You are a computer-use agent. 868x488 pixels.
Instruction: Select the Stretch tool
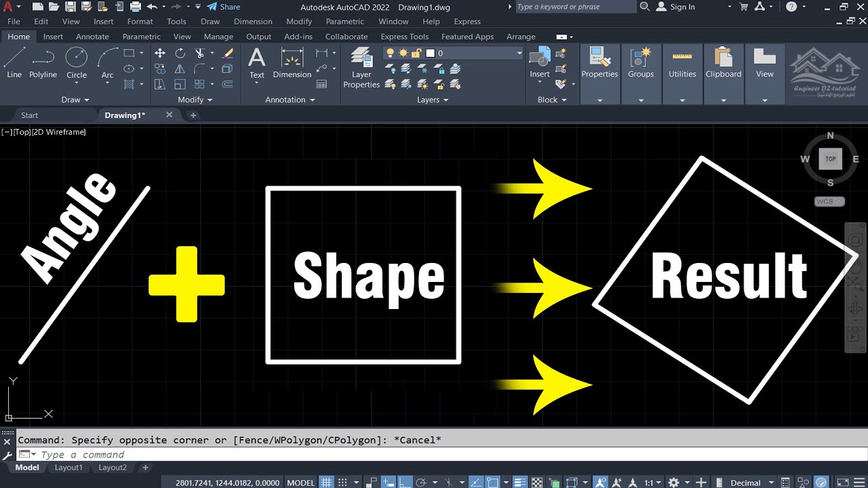point(160,84)
